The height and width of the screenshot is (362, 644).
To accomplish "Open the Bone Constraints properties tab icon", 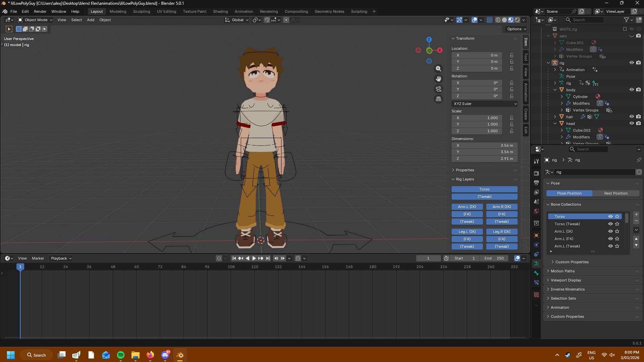I will coord(536,283).
